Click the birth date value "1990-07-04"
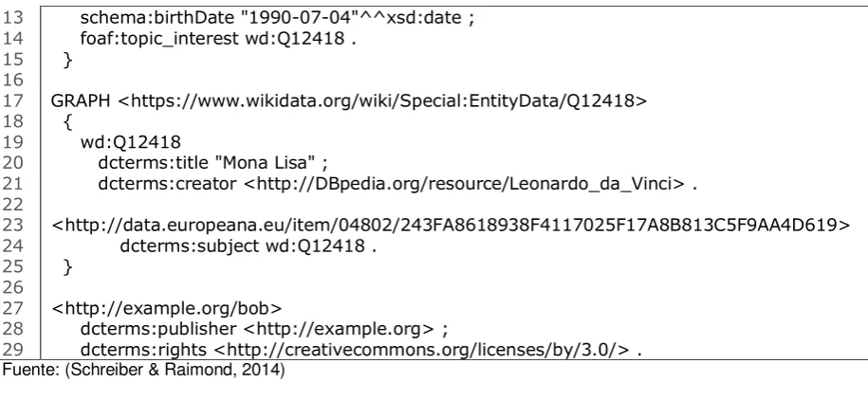This screenshot has height=400, width=868. [301, 18]
